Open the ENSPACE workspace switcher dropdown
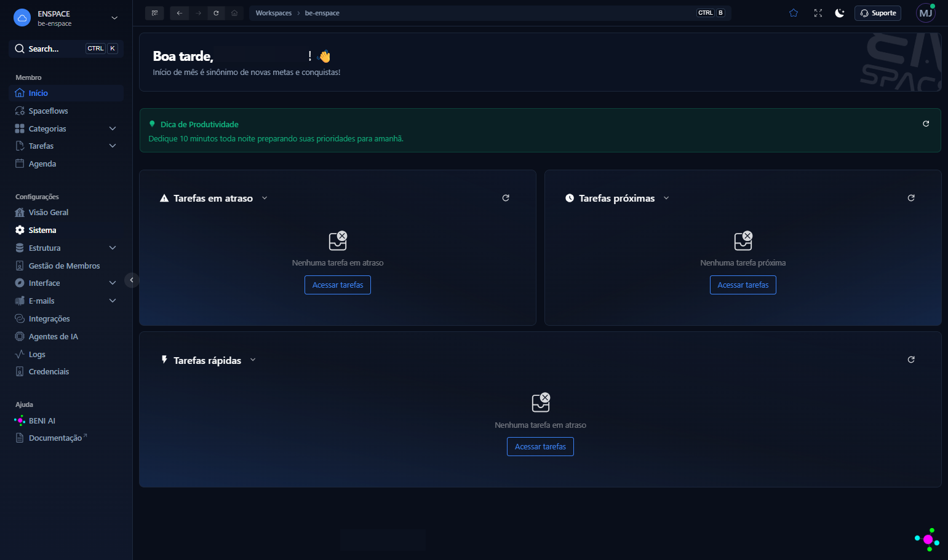The image size is (948, 560). point(114,18)
